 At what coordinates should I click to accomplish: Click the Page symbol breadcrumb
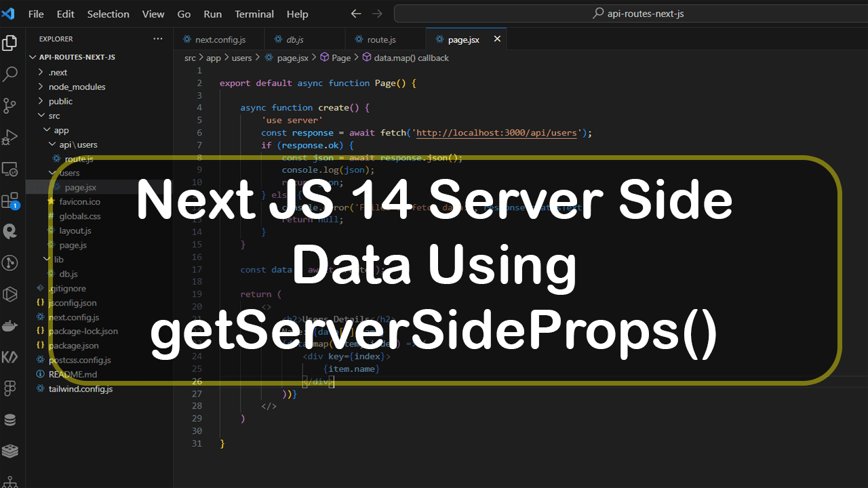(x=336, y=58)
